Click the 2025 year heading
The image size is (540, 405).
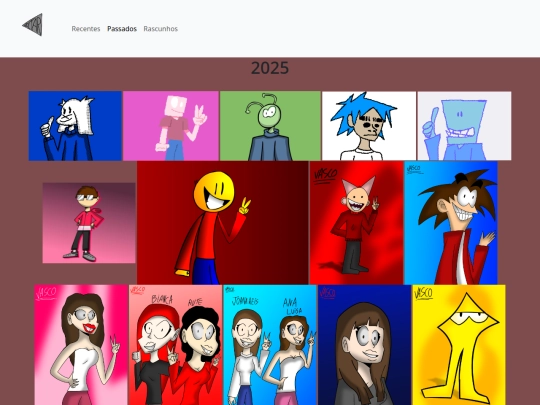tap(270, 68)
